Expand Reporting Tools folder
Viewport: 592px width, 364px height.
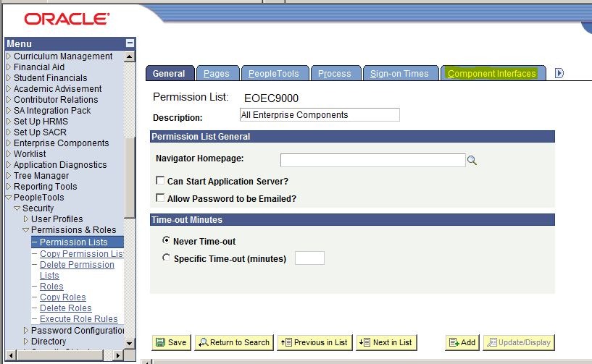coord(9,186)
